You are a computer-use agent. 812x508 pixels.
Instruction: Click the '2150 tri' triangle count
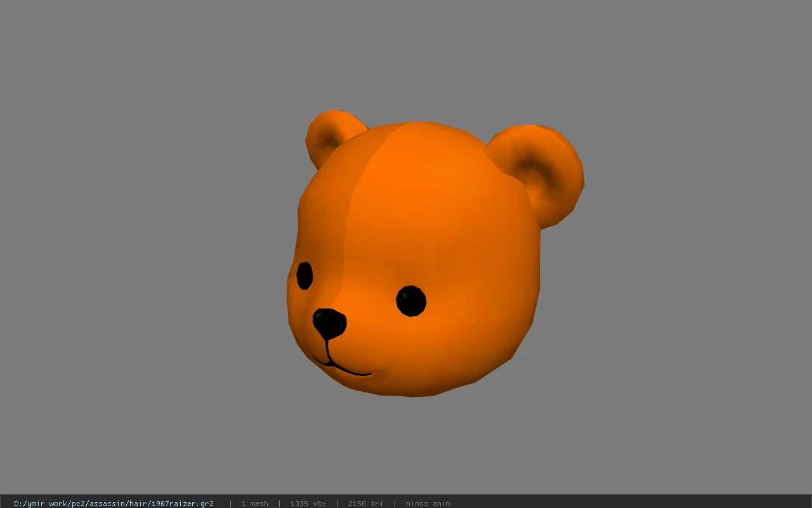click(365, 504)
